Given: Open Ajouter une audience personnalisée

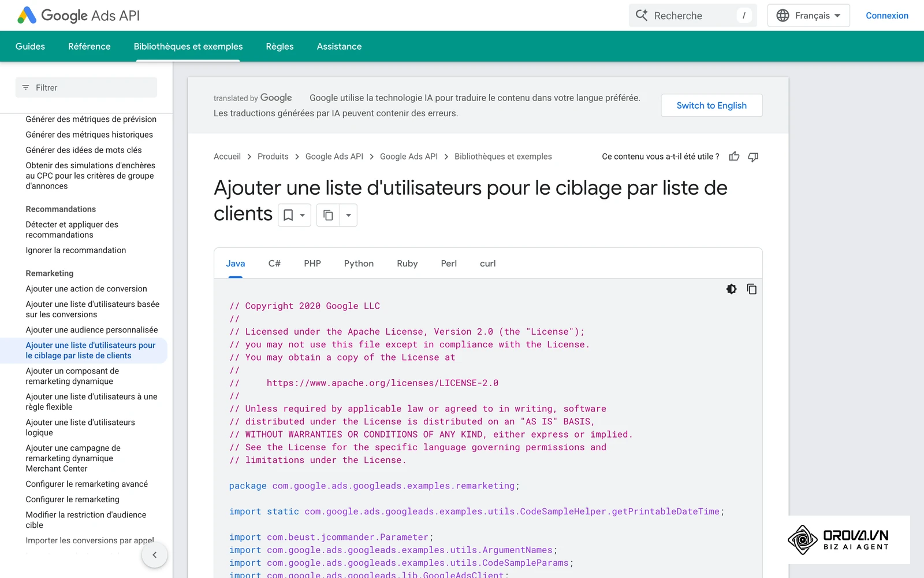Looking at the screenshot, I should (92, 330).
